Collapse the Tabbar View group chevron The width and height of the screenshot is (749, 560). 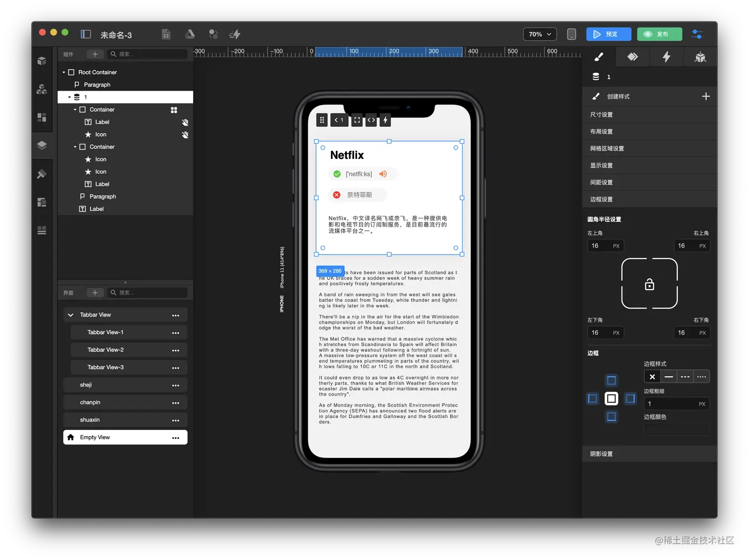click(70, 315)
